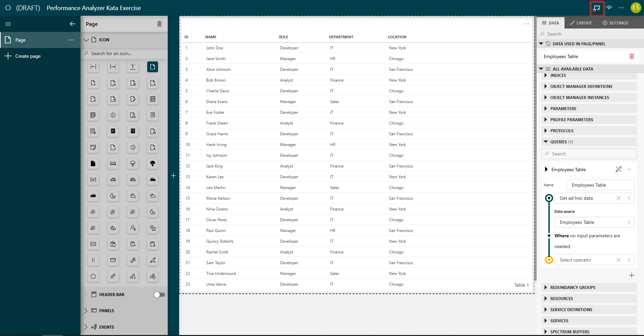Image resolution: width=644 pixels, height=336 pixels.
Task: Click the top data panel Search field
Action: point(589,34)
